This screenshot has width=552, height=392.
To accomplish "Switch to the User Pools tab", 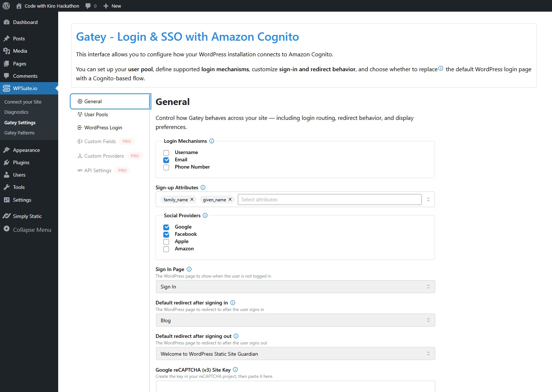I will point(96,114).
